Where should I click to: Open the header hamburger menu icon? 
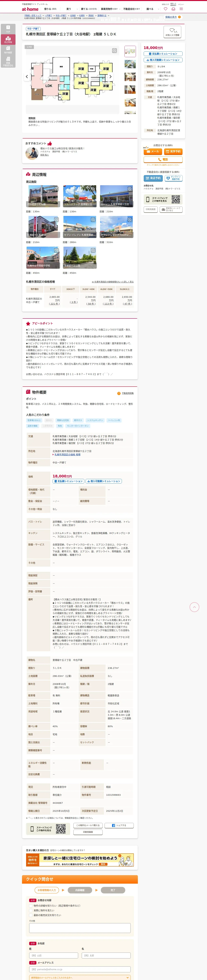[181, 9]
